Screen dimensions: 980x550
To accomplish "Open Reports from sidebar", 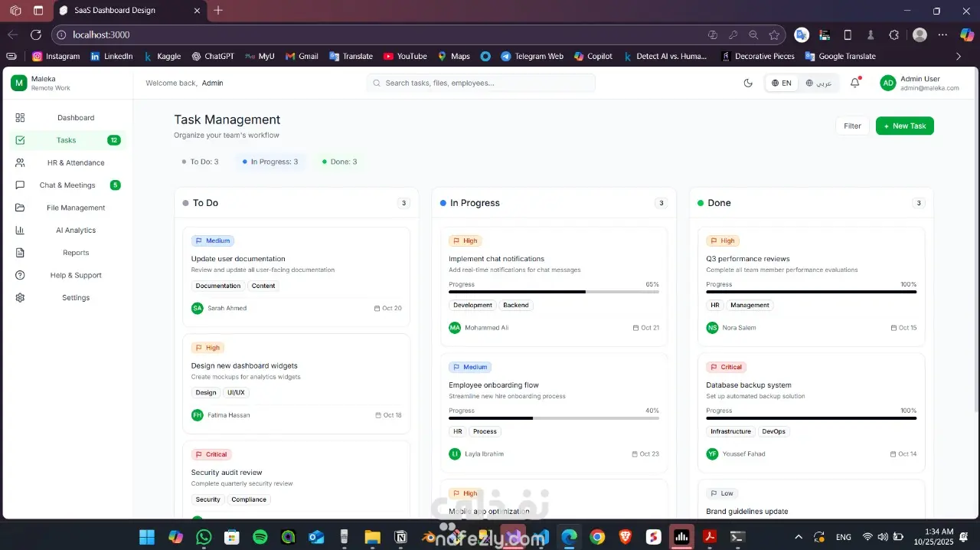I will [67, 253].
